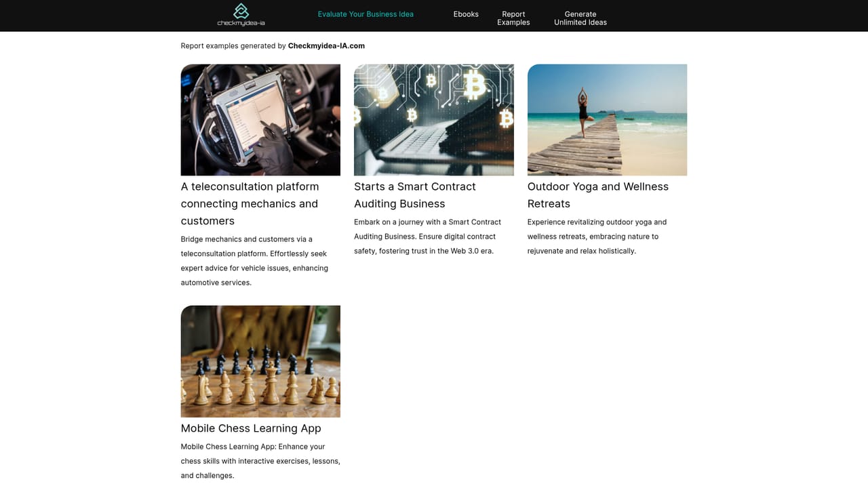This screenshot has height=488, width=868.
Task: Click the 'Embark on a journey' description
Action: pyautogui.click(x=427, y=237)
